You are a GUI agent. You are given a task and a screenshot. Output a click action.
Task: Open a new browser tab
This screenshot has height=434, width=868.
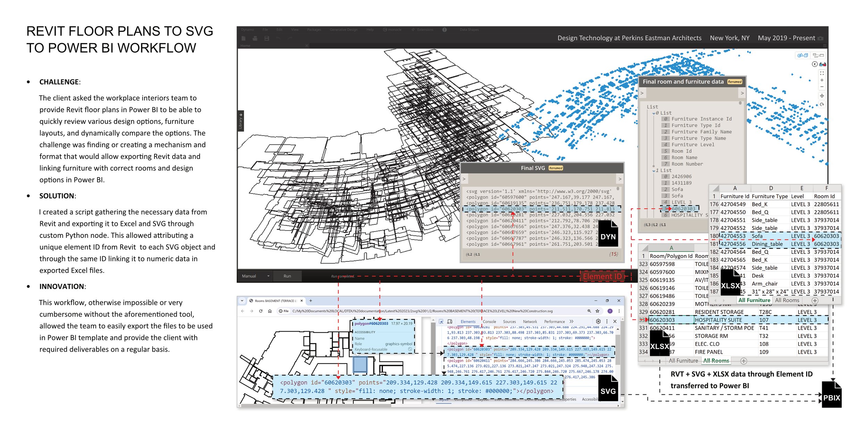(311, 301)
